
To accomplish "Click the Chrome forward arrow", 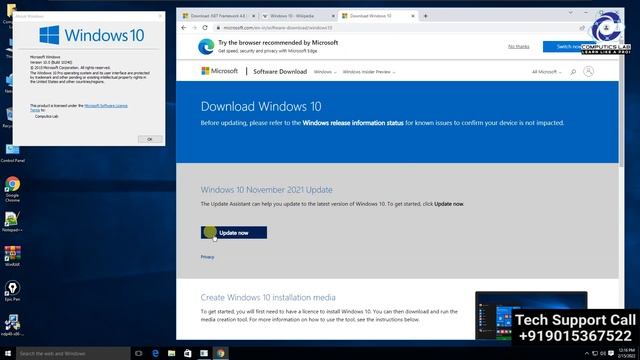I will [x=194, y=28].
